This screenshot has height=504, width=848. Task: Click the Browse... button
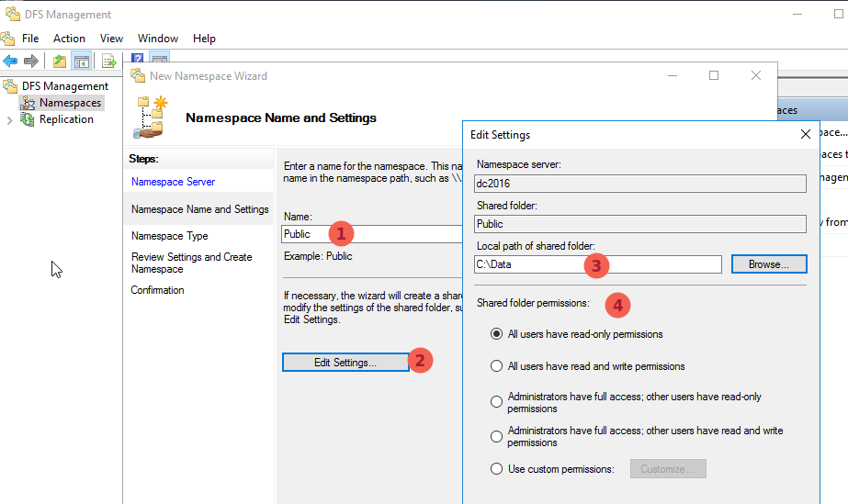pyautogui.click(x=768, y=264)
